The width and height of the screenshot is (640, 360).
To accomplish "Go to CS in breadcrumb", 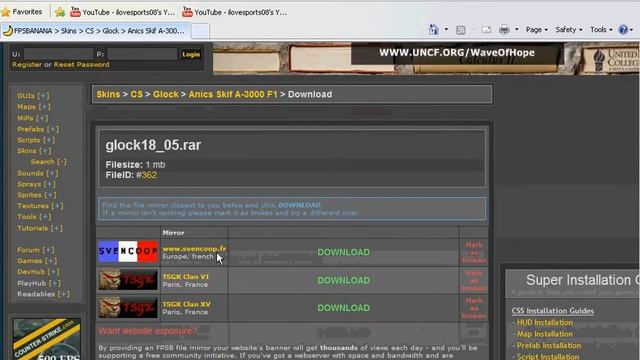I will pyautogui.click(x=136, y=94).
